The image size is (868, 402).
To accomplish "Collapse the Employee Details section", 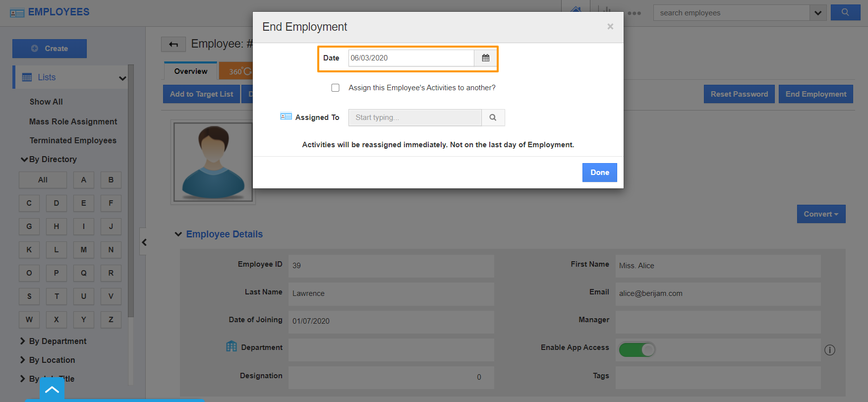I will (178, 234).
